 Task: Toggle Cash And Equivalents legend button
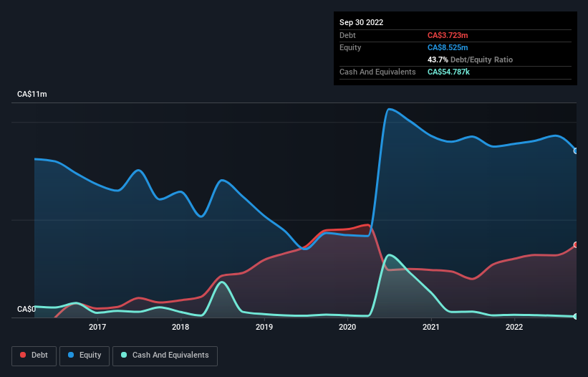pyautogui.click(x=165, y=356)
